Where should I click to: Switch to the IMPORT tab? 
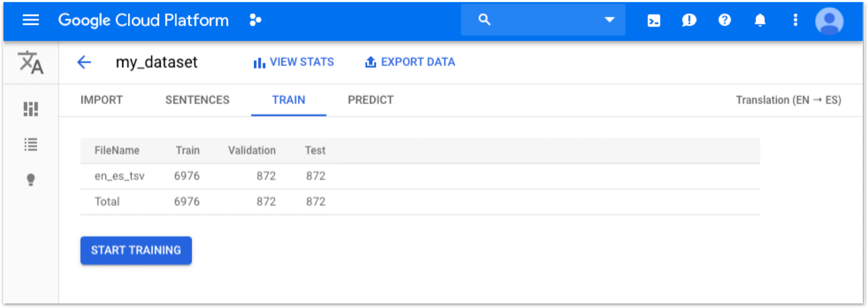[x=101, y=100]
